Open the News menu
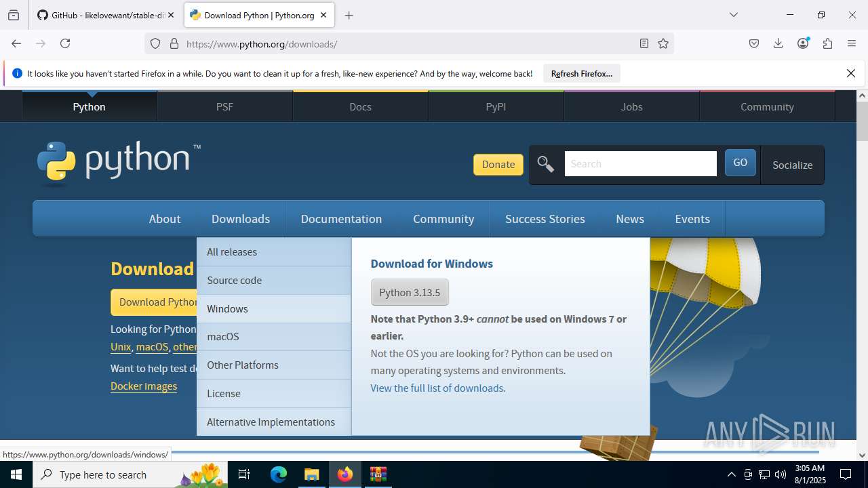Viewport: 868px width, 488px height. pos(630,219)
